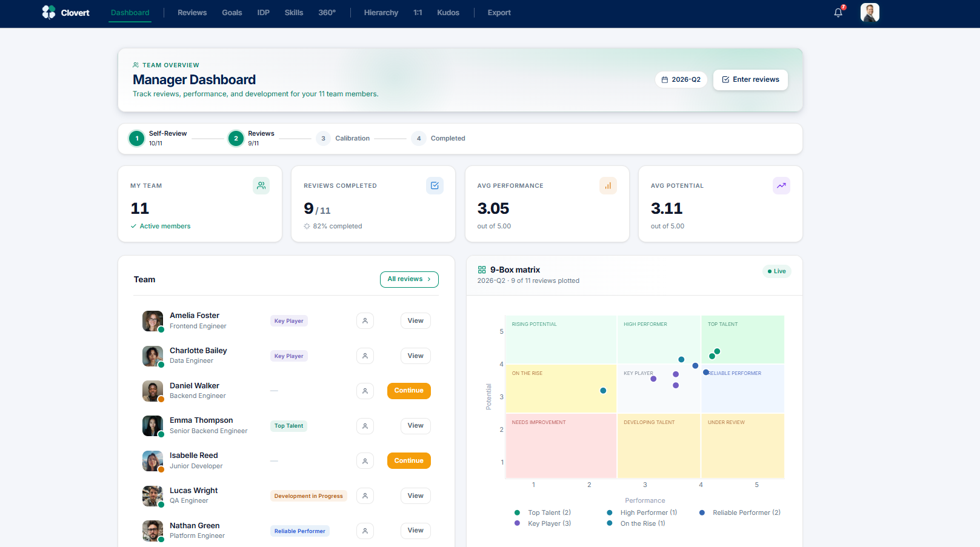The height and width of the screenshot is (547, 980).
Task: Click the Daniel Walker name
Action: point(195,386)
